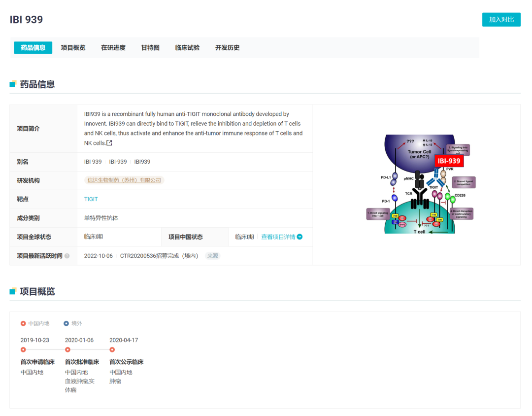Click help icon beside 项目最新活跃时间
This screenshot has width=532, height=416.
click(67, 256)
